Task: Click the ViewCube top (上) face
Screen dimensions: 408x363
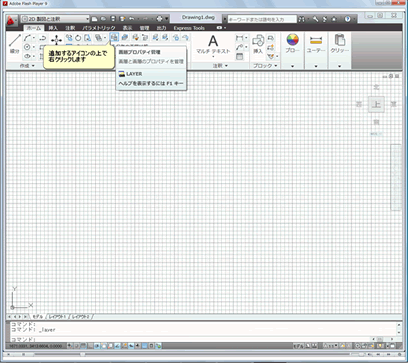Action: click(x=376, y=105)
